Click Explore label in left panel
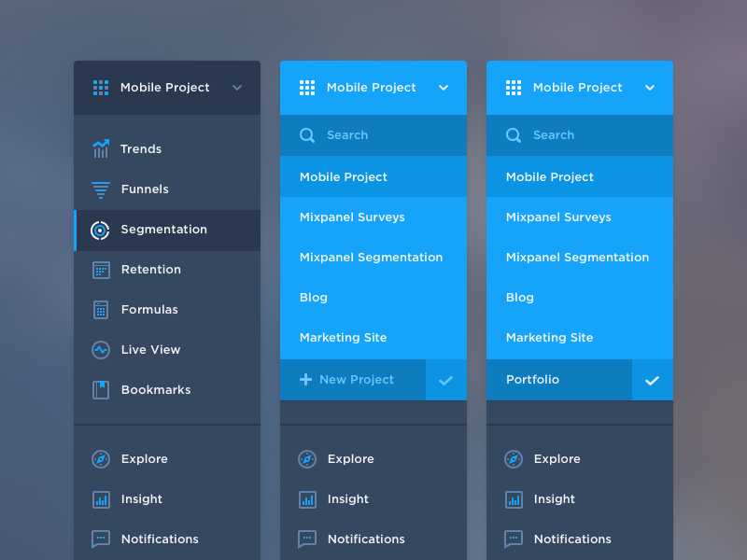Image resolution: width=747 pixels, height=560 pixels. coord(145,459)
